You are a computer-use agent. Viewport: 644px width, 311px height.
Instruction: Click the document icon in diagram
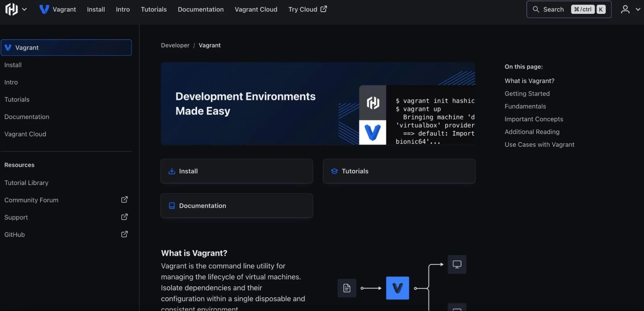347,288
